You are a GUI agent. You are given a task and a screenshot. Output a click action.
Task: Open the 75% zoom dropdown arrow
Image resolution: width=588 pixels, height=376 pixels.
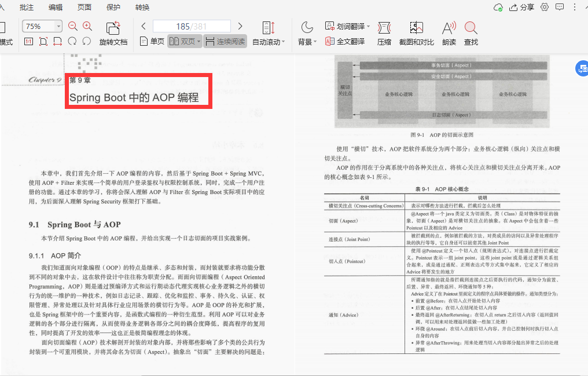(58, 26)
